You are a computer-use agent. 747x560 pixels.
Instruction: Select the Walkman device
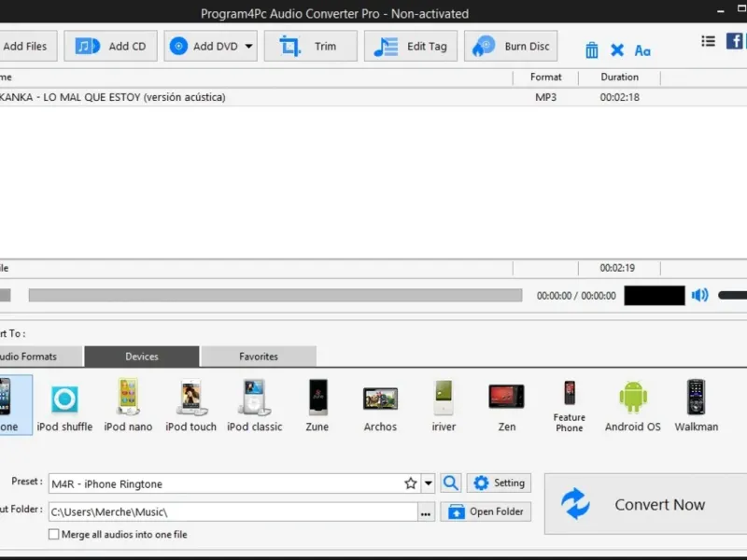696,406
